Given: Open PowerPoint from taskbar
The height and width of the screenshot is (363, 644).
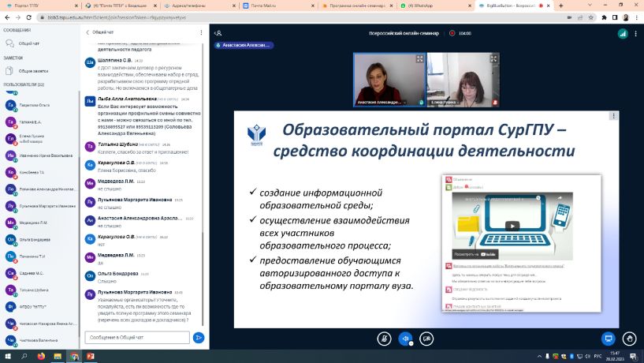Looking at the screenshot, I should pos(91,357).
